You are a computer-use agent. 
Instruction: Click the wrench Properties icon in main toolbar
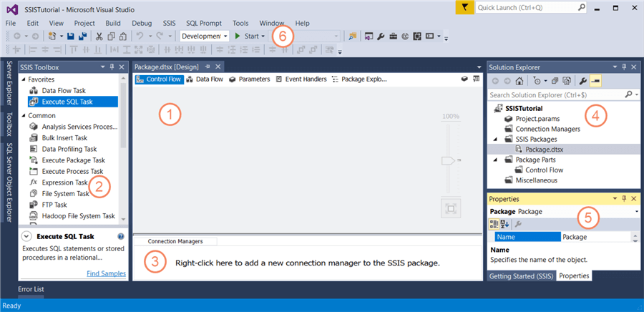click(381, 36)
